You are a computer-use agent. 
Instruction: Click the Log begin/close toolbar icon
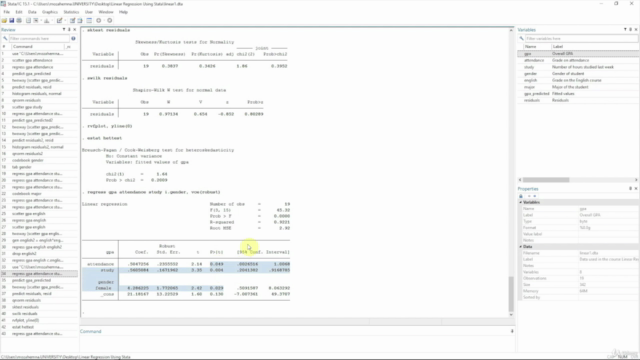click(28, 20)
